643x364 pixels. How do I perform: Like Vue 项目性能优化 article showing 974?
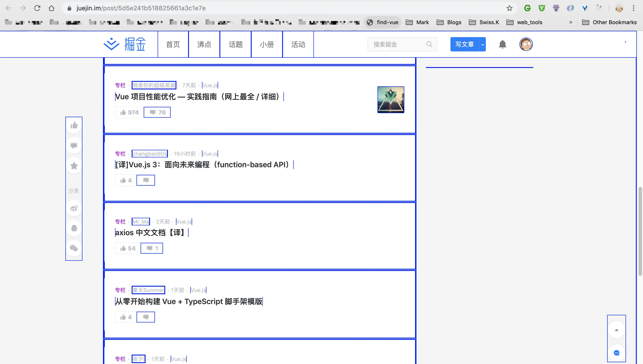(129, 112)
